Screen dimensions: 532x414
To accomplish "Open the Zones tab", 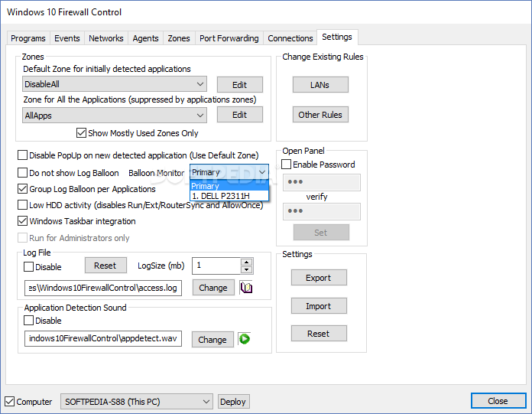I will [179, 38].
